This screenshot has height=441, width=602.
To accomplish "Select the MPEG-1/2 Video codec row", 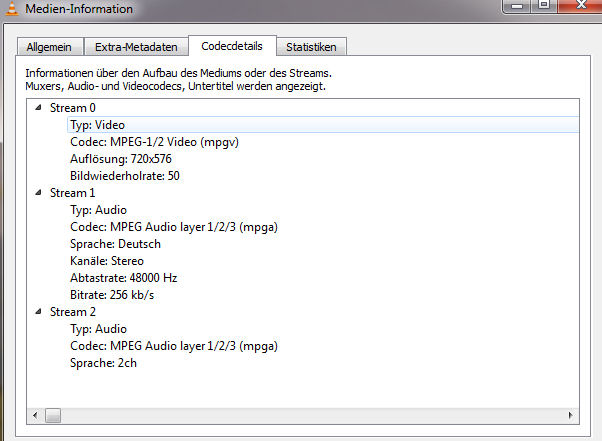I will click(x=154, y=142).
